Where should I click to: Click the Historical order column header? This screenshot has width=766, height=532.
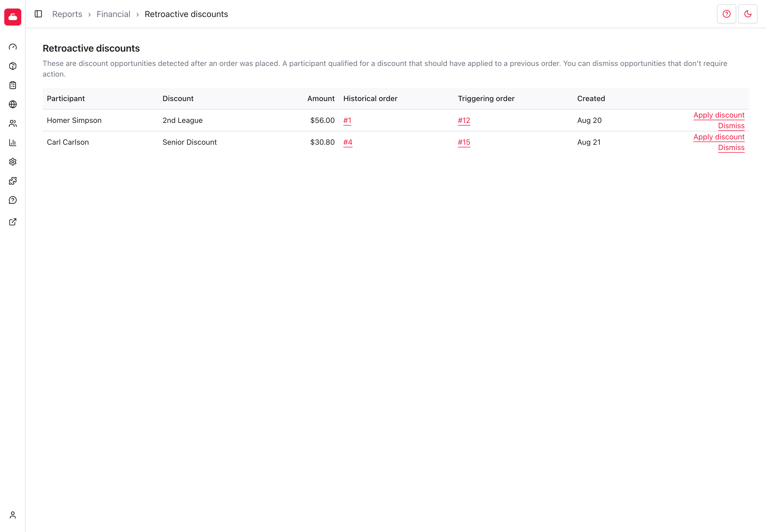(x=370, y=99)
